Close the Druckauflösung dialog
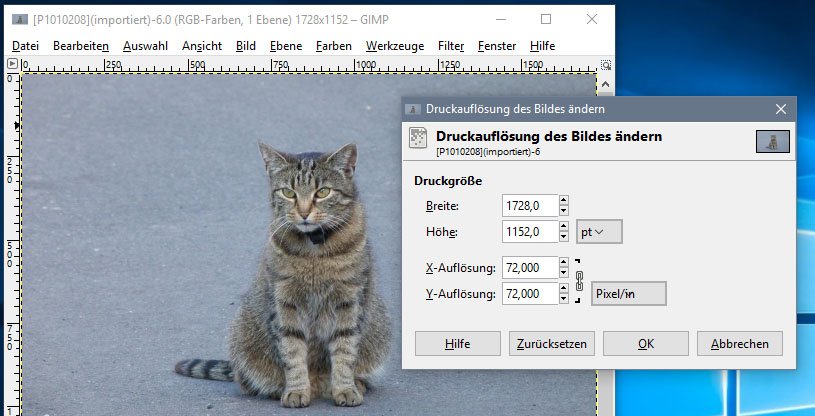The image size is (815, 416). click(781, 109)
